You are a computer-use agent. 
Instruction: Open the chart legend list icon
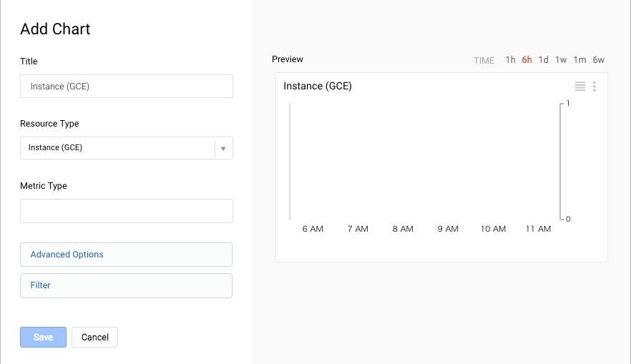pyautogui.click(x=580, y=86)
